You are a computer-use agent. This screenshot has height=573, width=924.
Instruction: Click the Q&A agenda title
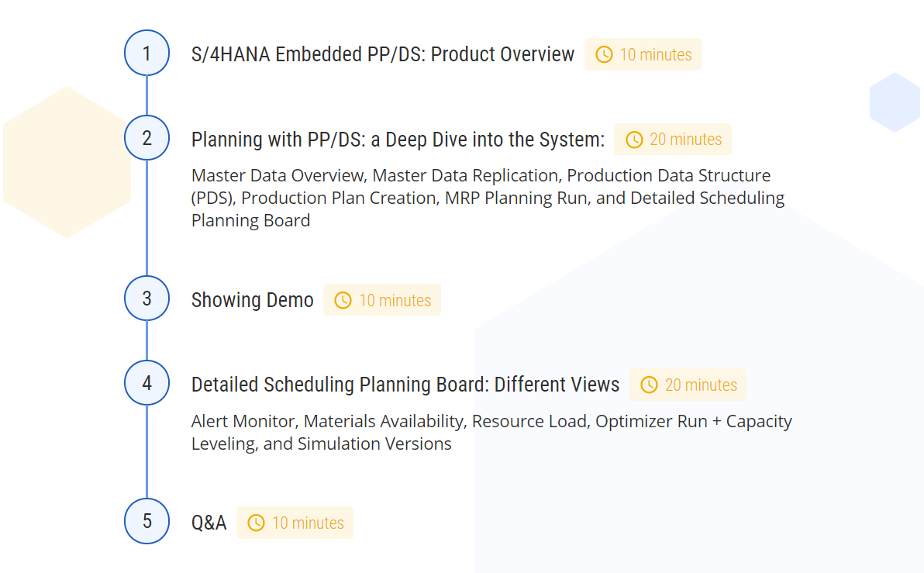click(x=209, y=523)
